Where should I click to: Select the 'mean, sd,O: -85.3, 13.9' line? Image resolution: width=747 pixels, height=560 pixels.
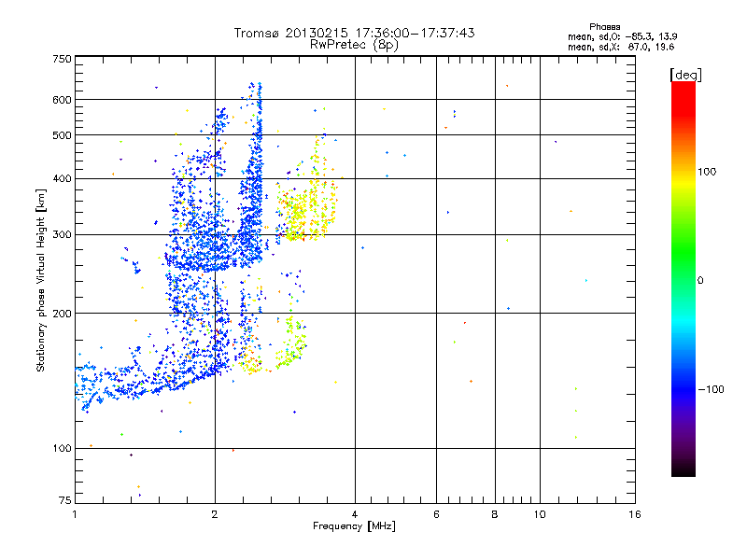tap(622, 36)
